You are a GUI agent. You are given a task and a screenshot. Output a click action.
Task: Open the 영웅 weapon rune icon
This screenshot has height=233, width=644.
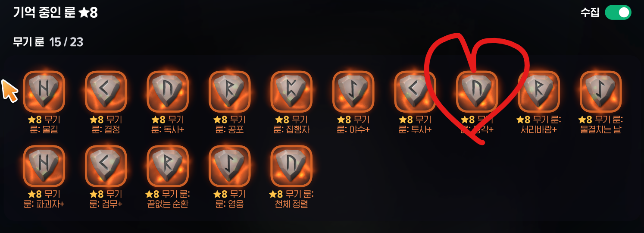[230, 166]
